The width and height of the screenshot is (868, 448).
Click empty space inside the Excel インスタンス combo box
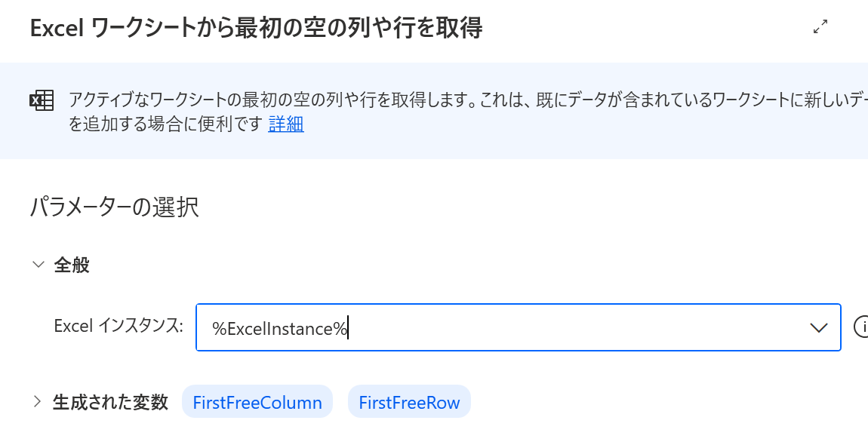pos(574,327)
